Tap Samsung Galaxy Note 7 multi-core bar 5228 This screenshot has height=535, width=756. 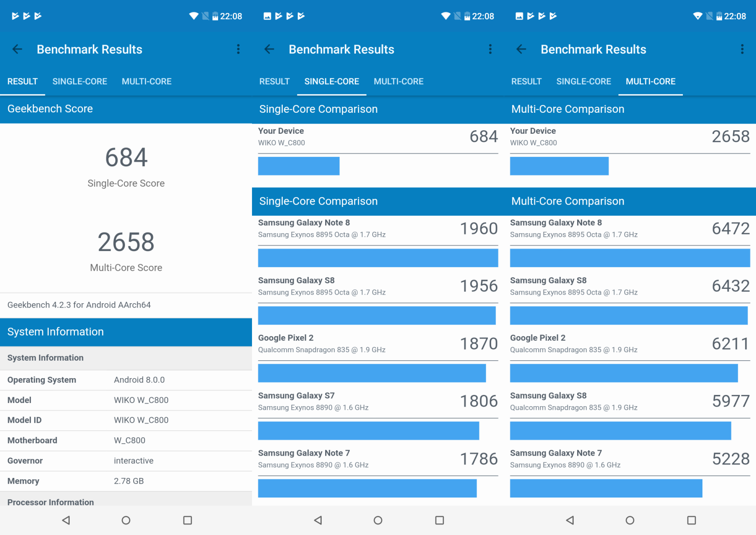(606, 488)
